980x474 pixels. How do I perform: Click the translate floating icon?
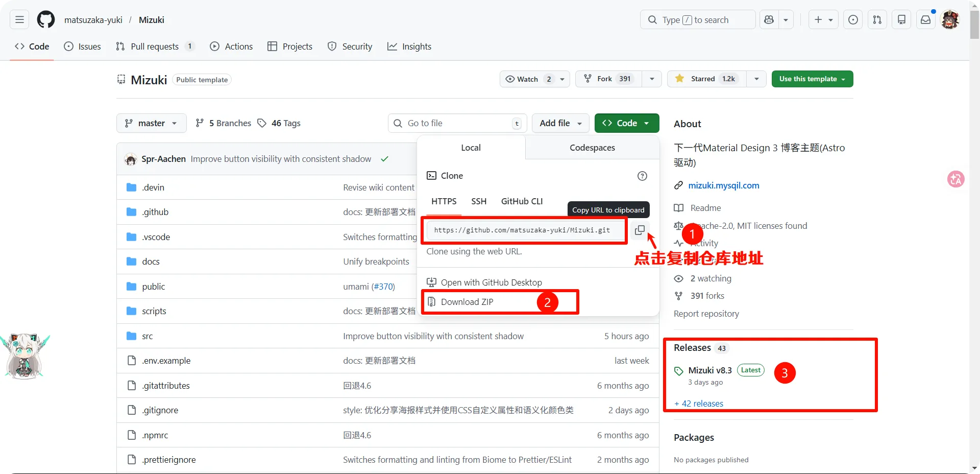coord(956,179)
